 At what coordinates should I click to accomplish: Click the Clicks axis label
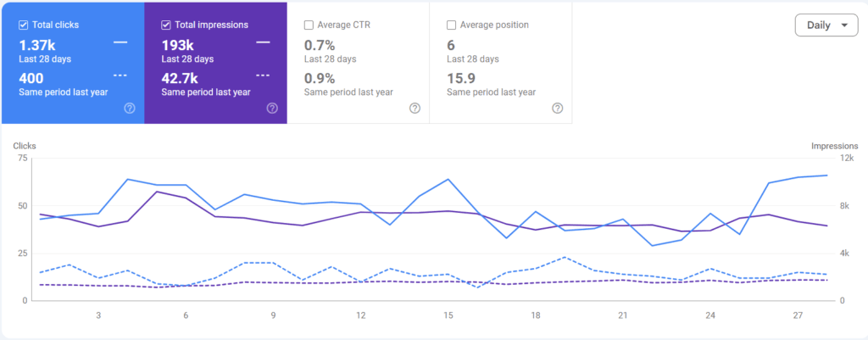25,146
